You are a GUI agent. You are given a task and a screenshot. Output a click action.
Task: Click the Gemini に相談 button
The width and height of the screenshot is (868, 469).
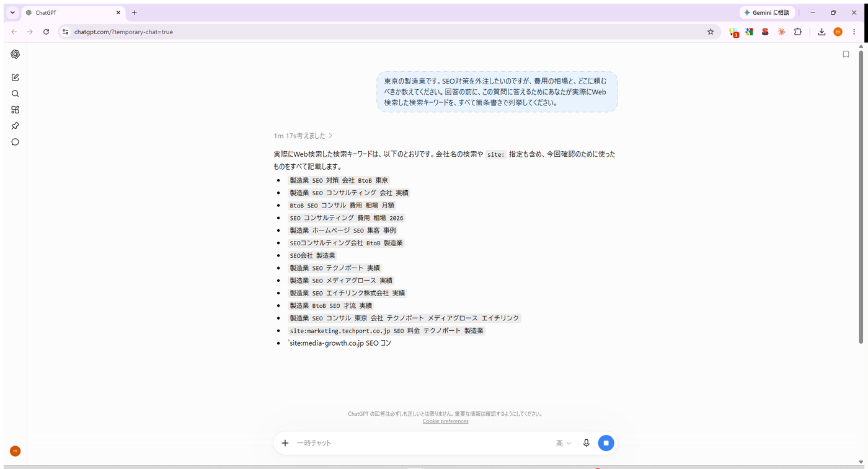(x=767, y=12)
